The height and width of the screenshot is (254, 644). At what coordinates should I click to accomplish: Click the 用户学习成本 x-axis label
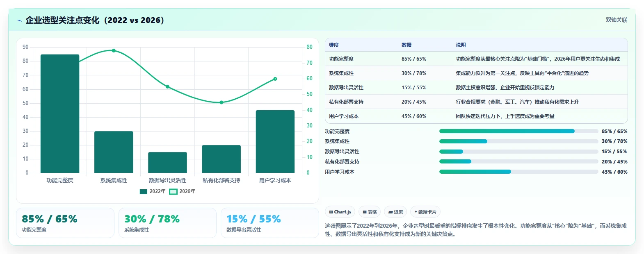pos(275,180)
